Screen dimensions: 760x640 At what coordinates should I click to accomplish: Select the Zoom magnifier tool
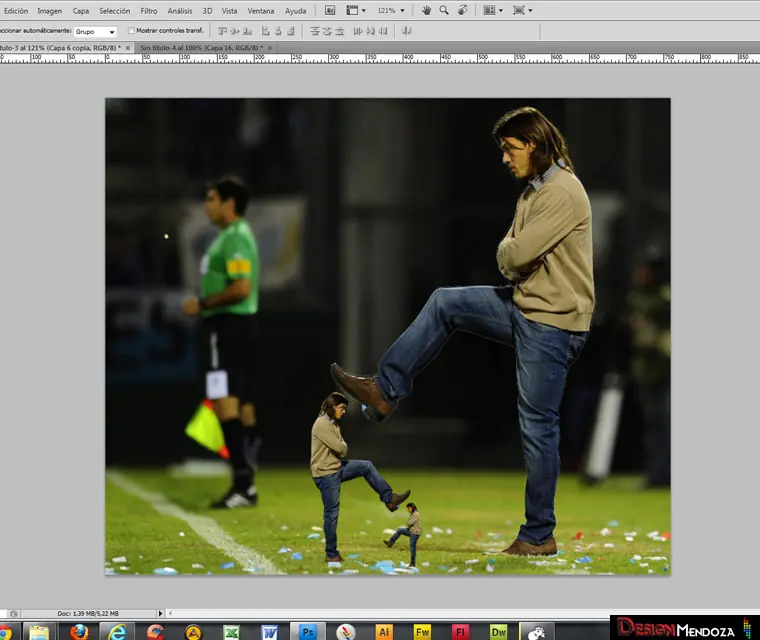pos(444,10)
